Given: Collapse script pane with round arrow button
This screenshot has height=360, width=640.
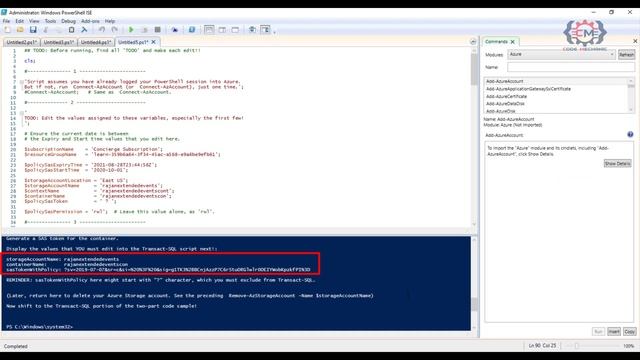Looking at the screenshot, I should coord(473,42).
